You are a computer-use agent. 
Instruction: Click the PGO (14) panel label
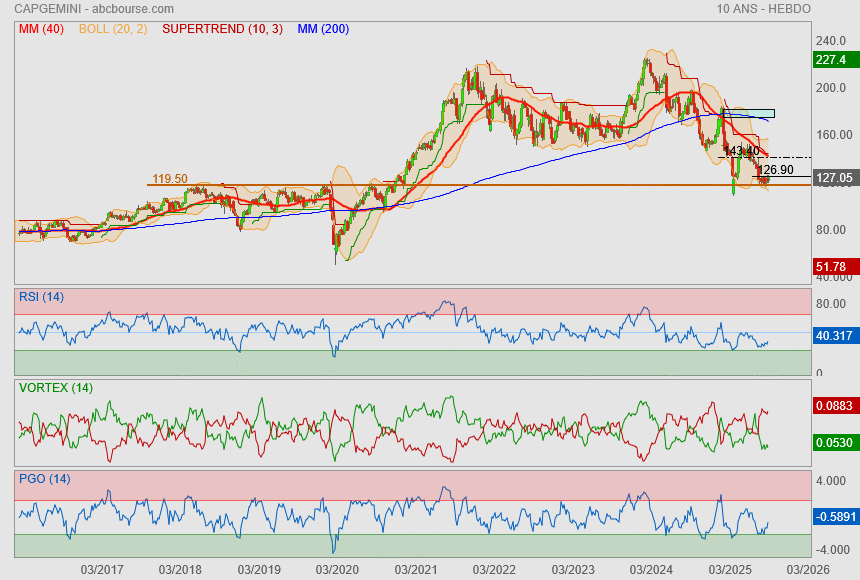coord(44,479)
